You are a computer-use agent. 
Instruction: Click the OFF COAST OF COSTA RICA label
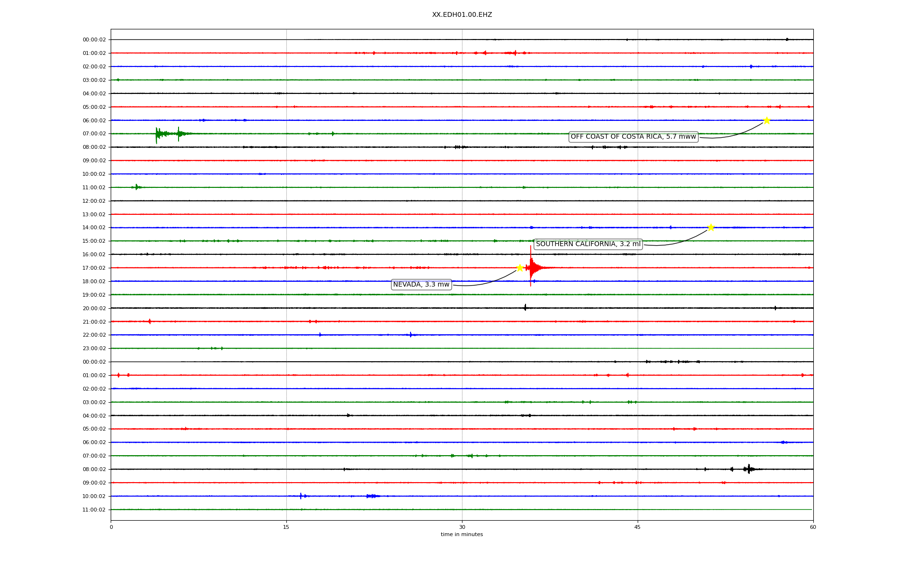633,137
